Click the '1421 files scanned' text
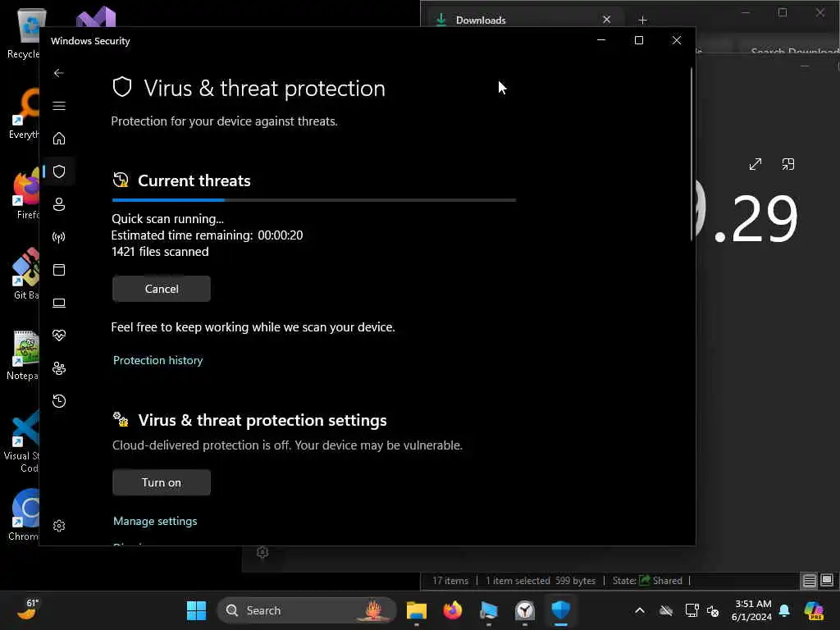Screen dimensions: 840x630 [160, 252]
